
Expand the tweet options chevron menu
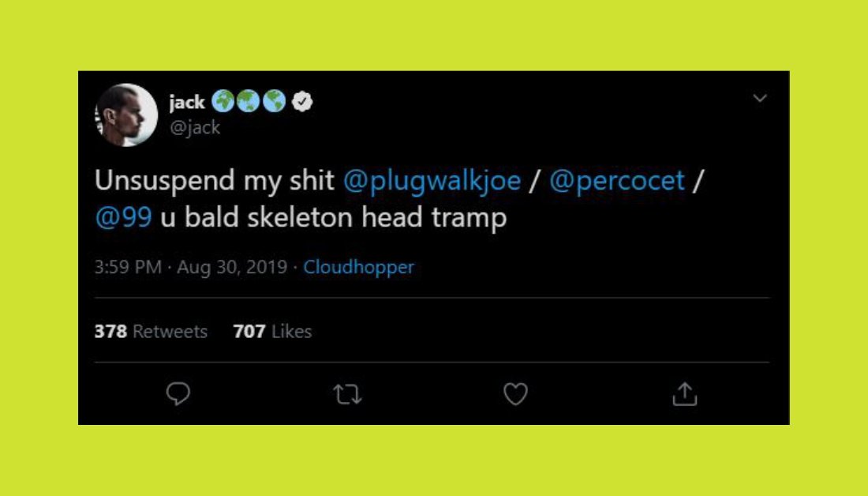click(x=760, y=98)
